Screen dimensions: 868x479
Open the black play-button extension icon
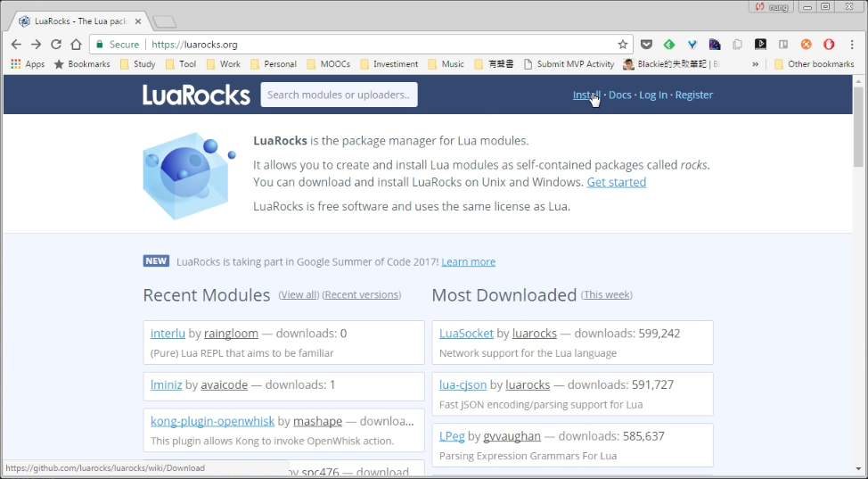point(760,45)
